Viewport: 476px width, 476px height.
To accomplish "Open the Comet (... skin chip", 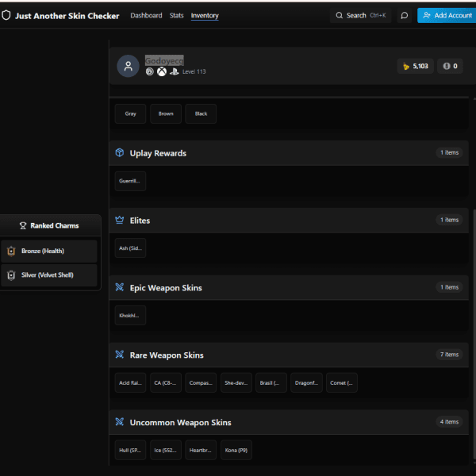I will click(341, 383).
